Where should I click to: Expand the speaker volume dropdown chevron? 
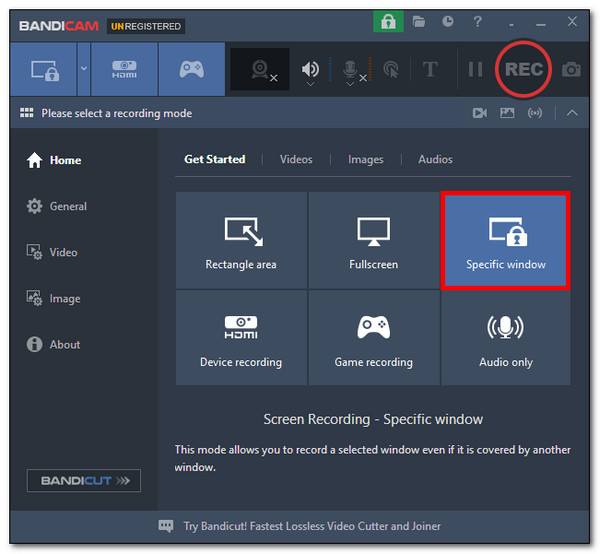point(310,83)
